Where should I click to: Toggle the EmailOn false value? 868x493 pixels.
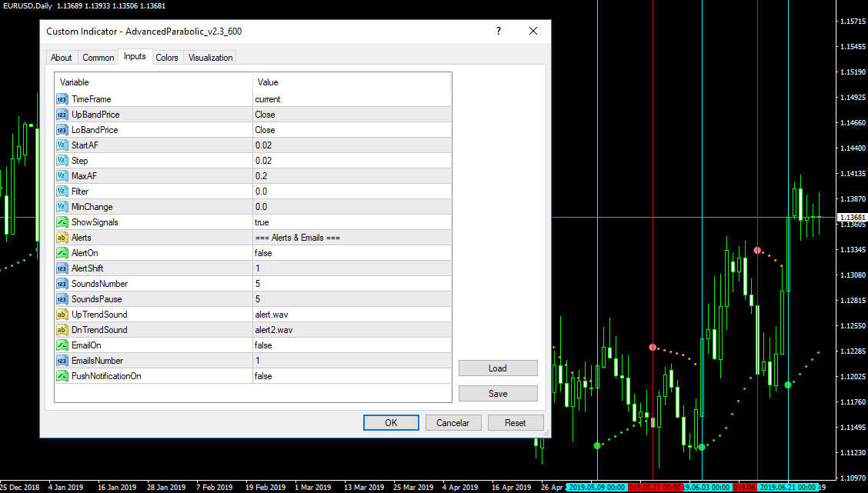352,345
